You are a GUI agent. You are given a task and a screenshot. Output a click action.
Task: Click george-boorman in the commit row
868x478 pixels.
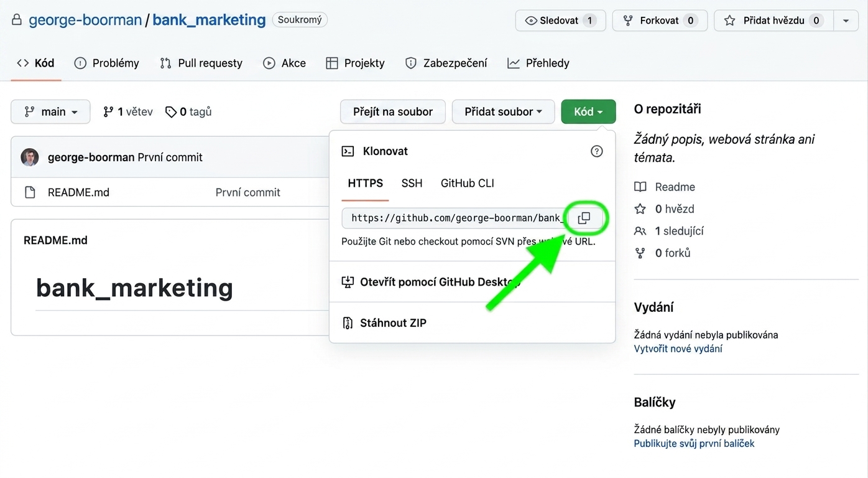click(91, 157)
